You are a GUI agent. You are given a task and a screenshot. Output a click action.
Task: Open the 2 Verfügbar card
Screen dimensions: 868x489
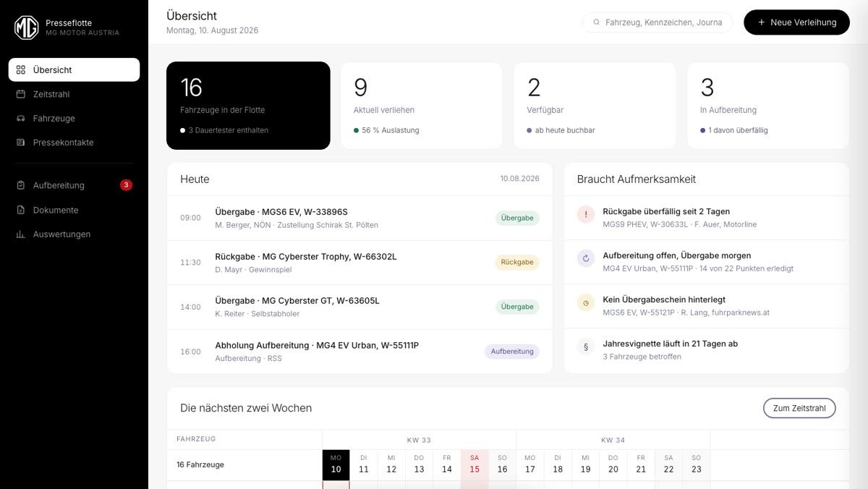click(595, 106)
